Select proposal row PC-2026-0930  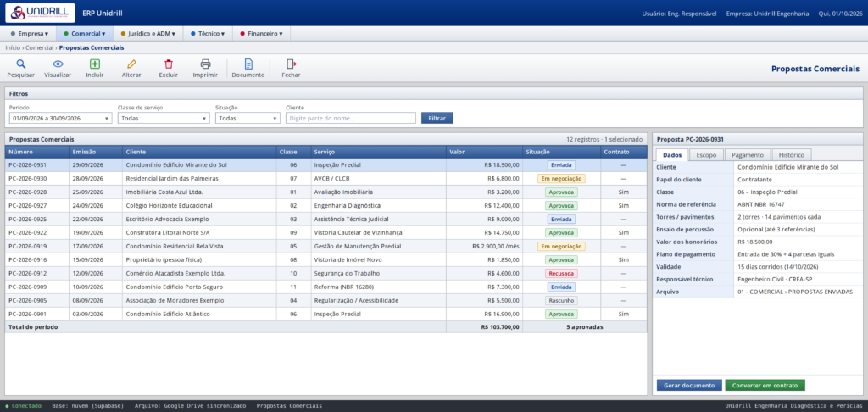coord(325,178)
